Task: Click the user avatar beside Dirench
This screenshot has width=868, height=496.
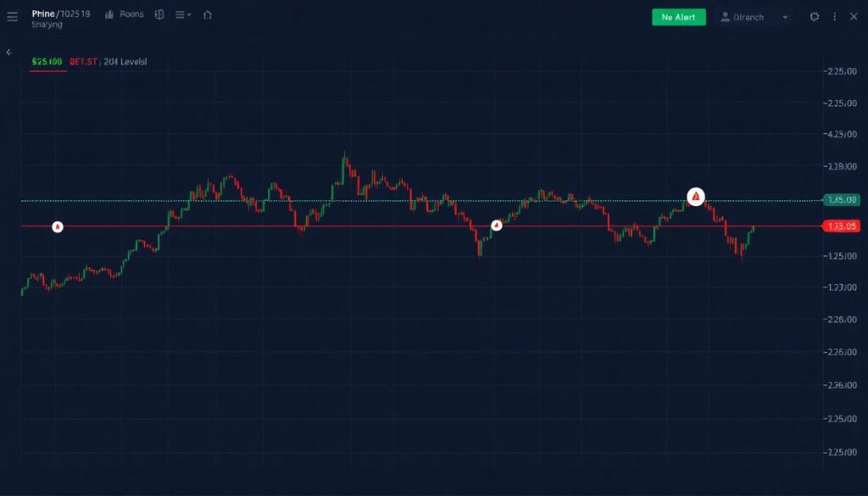Action: (x=725, y=16)
